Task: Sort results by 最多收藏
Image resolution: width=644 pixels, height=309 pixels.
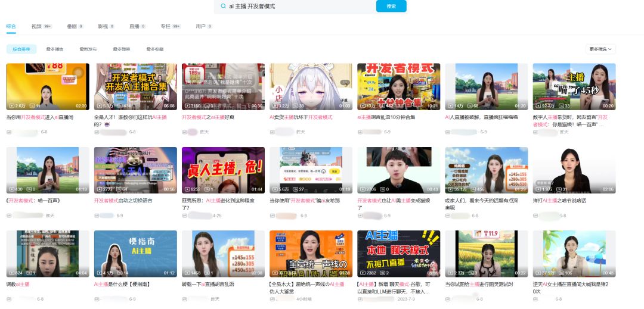Action: 155,49
